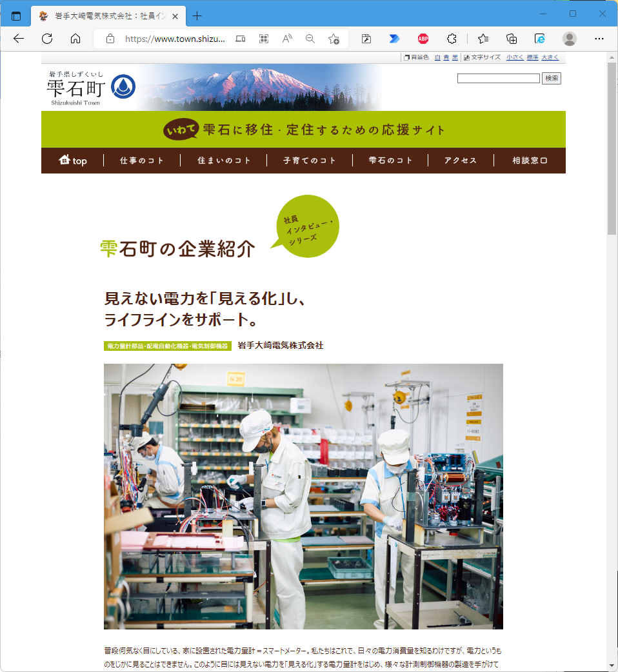The image size is (618, 672).
Task: Open the ABP Adblock Plus extension
Action: (x=423, y=39)
